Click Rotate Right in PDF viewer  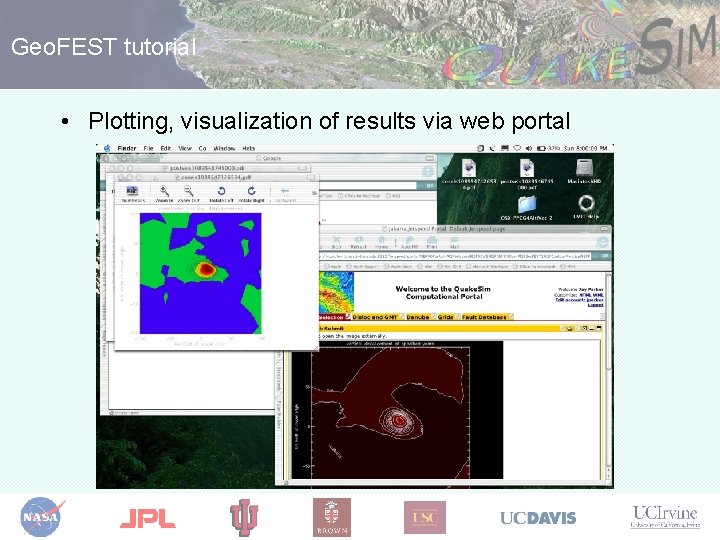click(251, 194)
